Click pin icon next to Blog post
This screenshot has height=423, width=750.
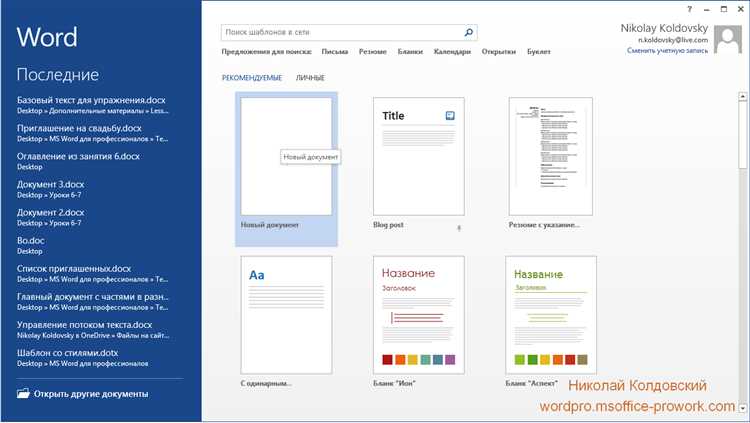[x=459, y=228]
